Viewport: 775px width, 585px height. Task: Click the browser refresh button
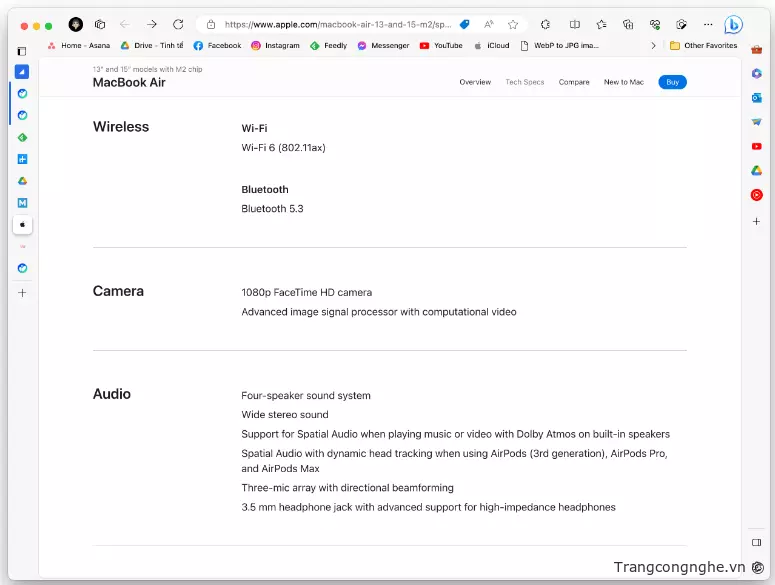click(x=178, y=24)
